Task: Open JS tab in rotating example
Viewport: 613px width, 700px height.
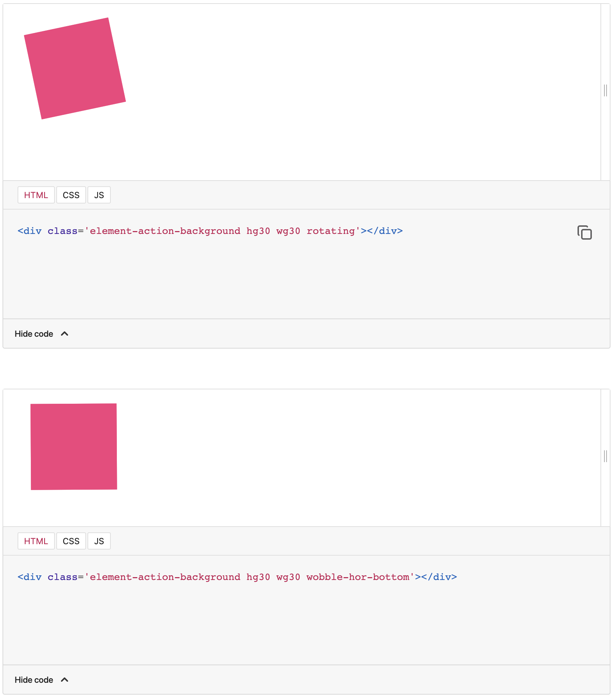Action: point(99,195)
